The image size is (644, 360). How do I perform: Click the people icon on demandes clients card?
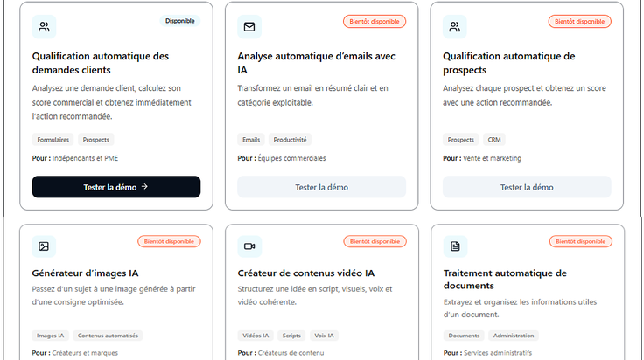tap(44, 27)
